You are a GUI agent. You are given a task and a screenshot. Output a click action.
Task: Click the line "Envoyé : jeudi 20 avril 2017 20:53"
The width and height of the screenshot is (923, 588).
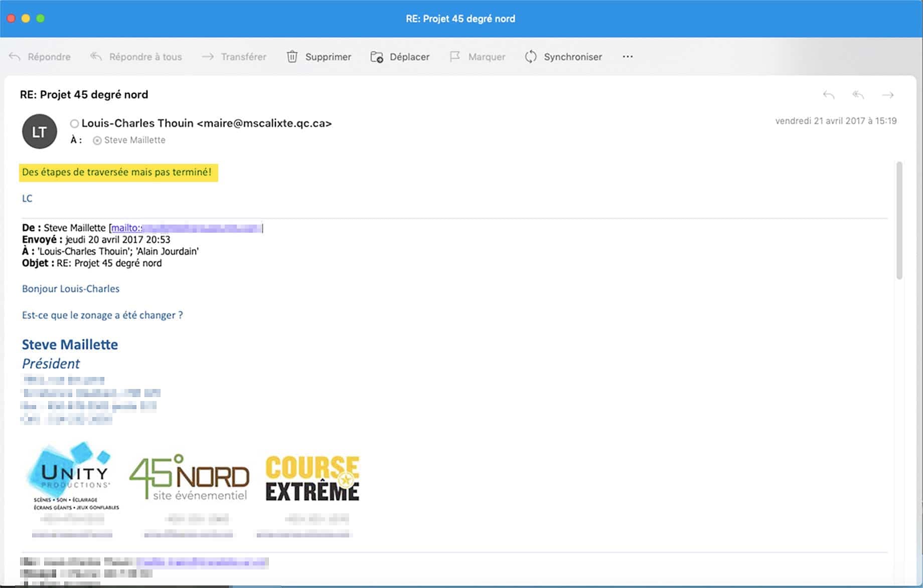96,240
